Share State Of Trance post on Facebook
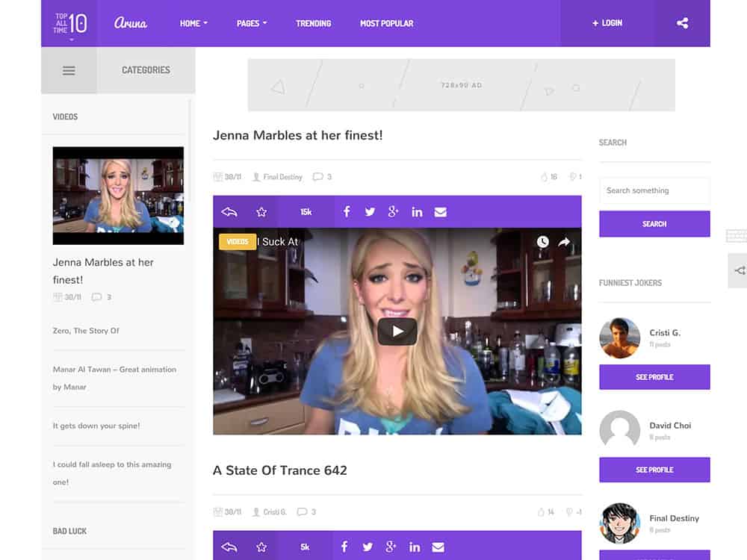The width and height of the screenshot is (747, 560). (344, 547)
